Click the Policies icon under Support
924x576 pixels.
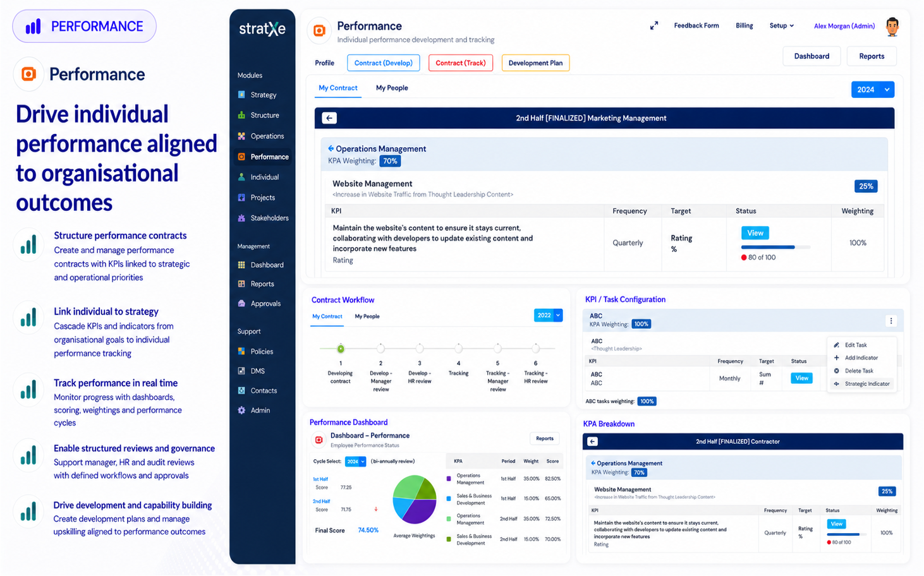click(241, 351)
